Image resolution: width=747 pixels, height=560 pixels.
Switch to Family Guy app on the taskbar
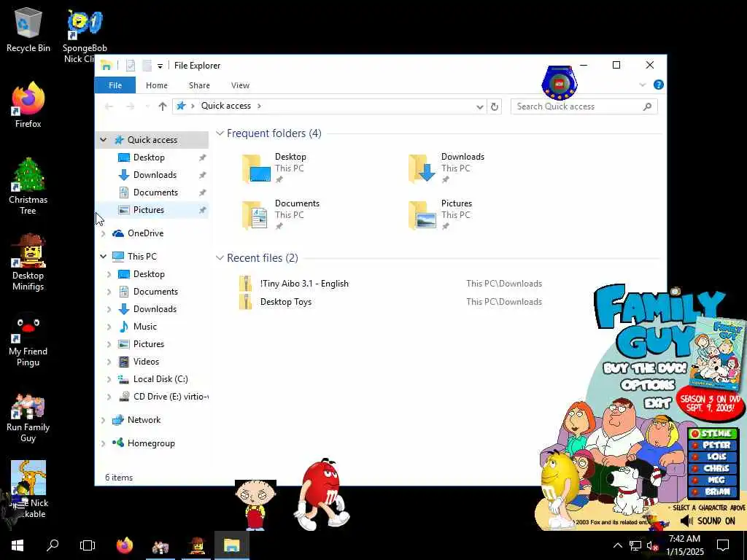tap(160, 545)
